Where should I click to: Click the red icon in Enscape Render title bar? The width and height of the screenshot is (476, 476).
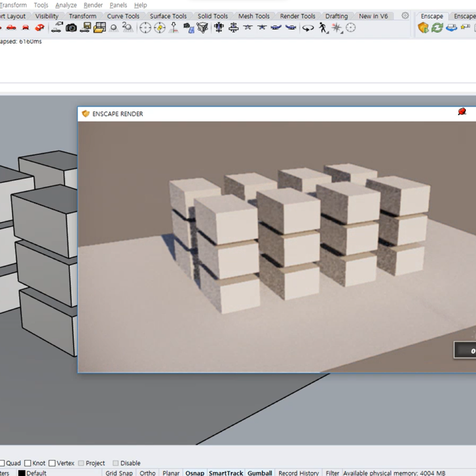[x=462, y=112]
